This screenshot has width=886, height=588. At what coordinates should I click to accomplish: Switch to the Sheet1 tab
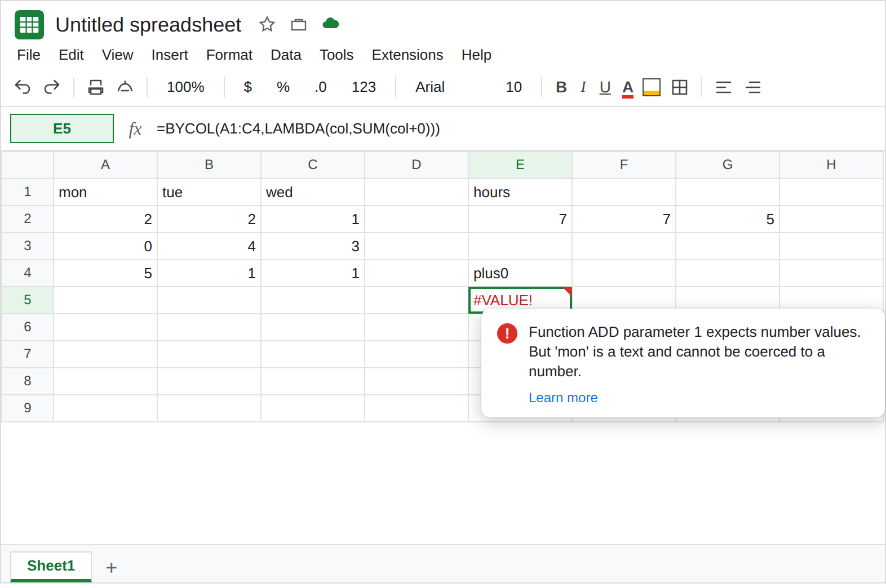[51, 566]
